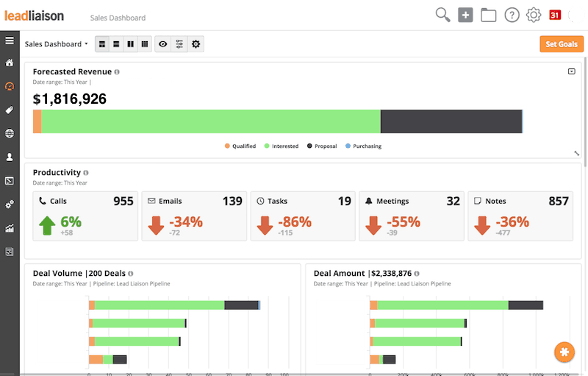Image resolution: width=588 pixels, height=376 pixels.
Task: Open the search magnifier in header
Action: point(442,15)
